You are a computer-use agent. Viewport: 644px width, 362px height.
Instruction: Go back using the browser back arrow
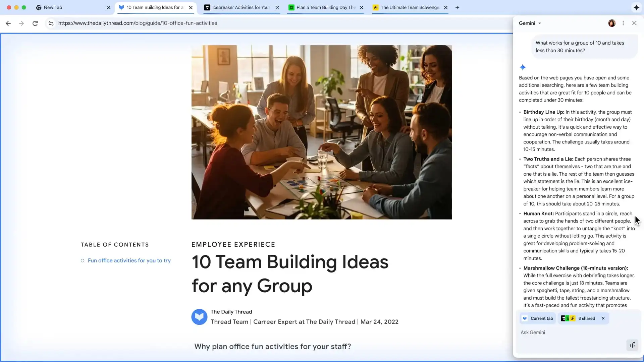[8, 23]
